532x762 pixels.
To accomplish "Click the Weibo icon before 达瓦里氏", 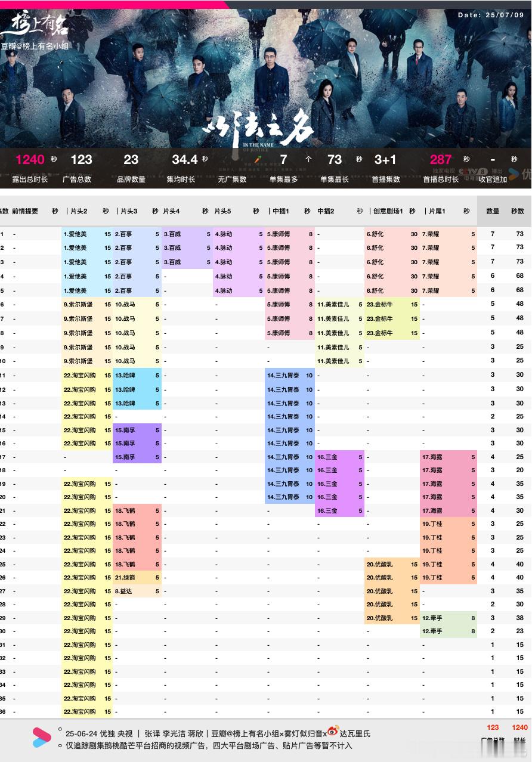I will pyautogui.click(x=333, y=731).
